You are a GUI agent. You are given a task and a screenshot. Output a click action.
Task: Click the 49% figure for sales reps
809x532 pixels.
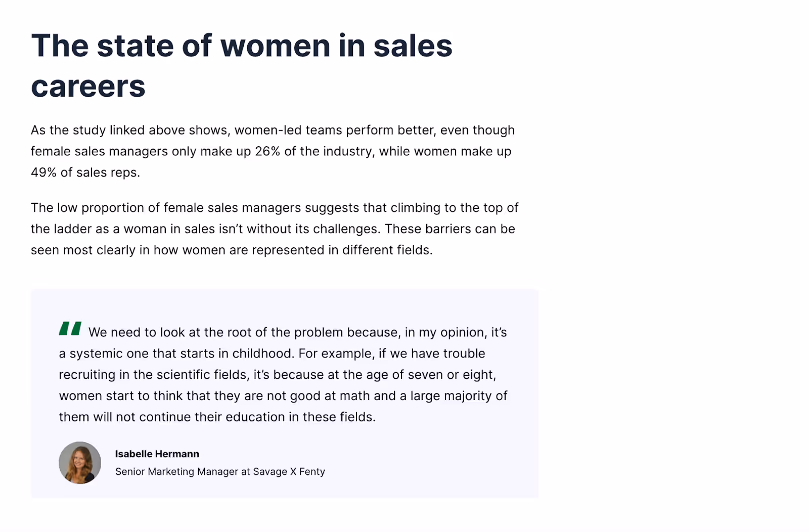point(43,172)
